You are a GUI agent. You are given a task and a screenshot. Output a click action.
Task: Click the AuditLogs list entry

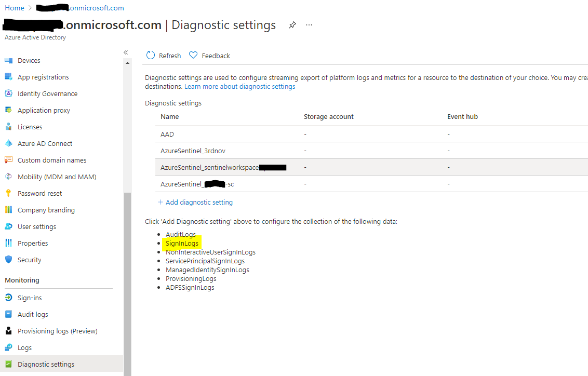[181, 234]
